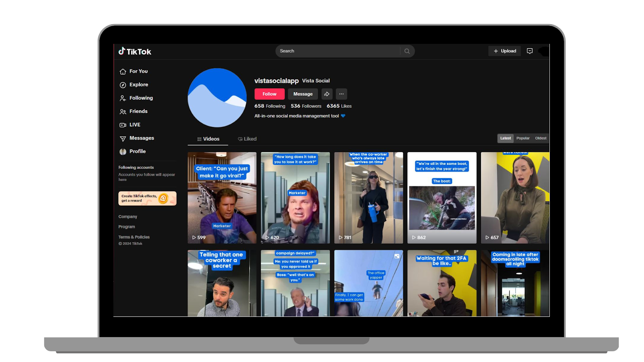Click Create TikTok effects reward banner
Viewport: 644px width, 362px height.
coord(147,198)
